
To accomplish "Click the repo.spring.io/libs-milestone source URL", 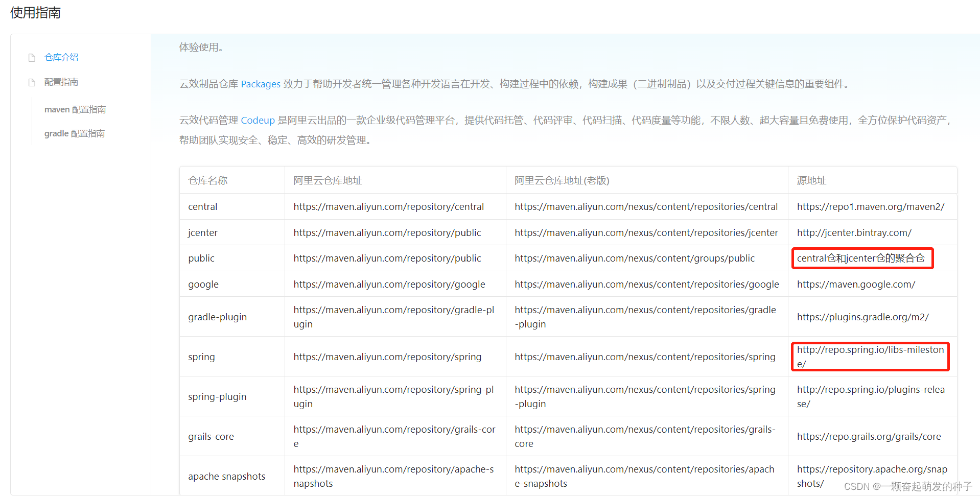I will (x=871, y=357).
